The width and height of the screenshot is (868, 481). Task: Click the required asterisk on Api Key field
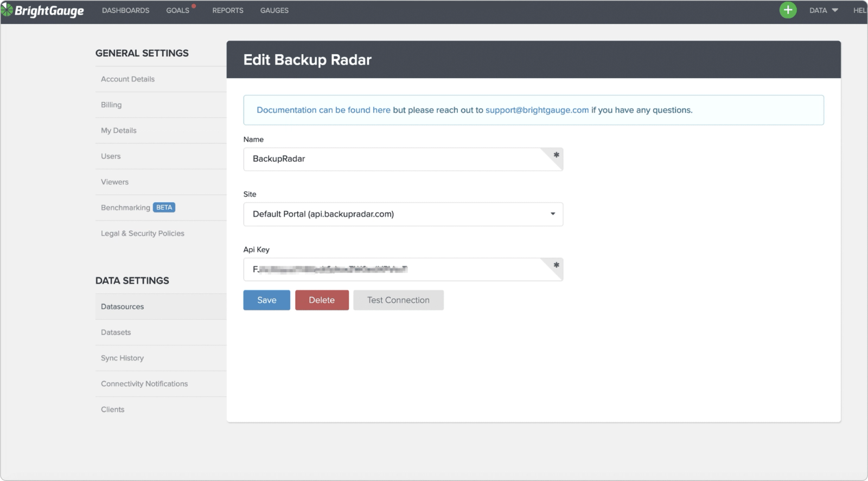click(x=556, y=265)
